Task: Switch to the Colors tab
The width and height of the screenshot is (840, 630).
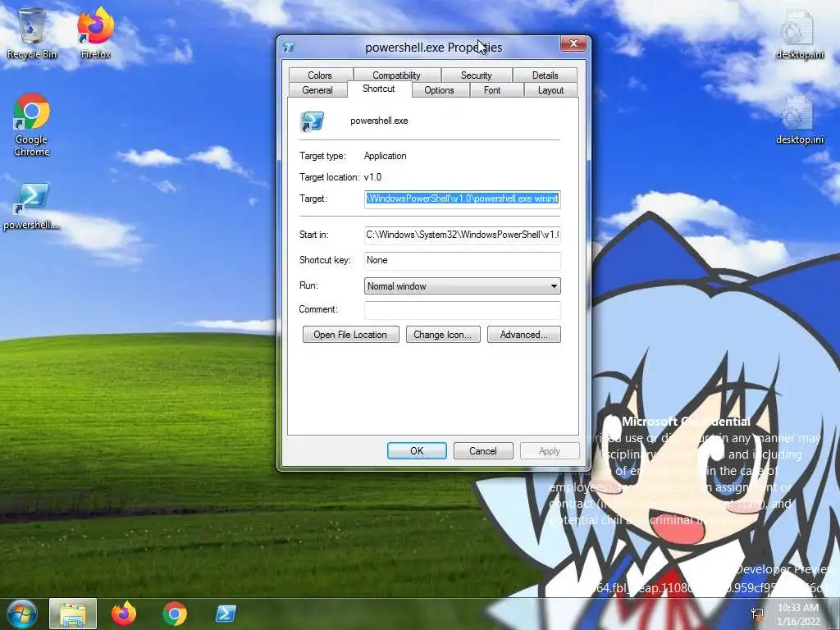Action: 320,75
